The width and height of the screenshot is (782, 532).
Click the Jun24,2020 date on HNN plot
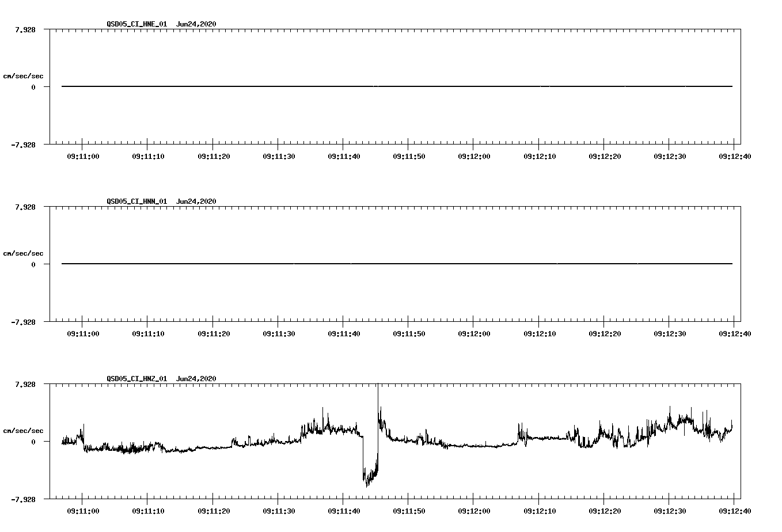point(196,202)
